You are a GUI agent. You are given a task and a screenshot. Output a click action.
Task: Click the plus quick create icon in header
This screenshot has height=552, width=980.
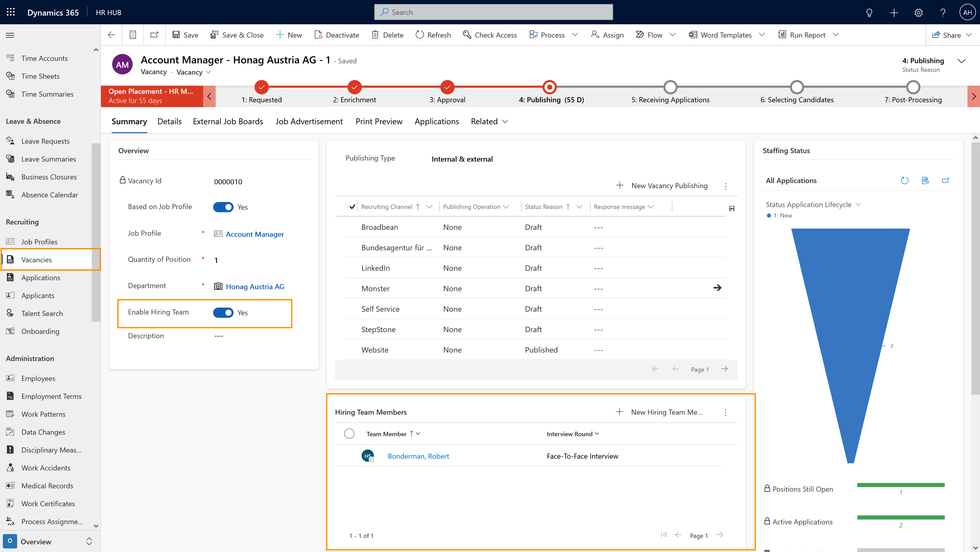click(x=894, y=13)
